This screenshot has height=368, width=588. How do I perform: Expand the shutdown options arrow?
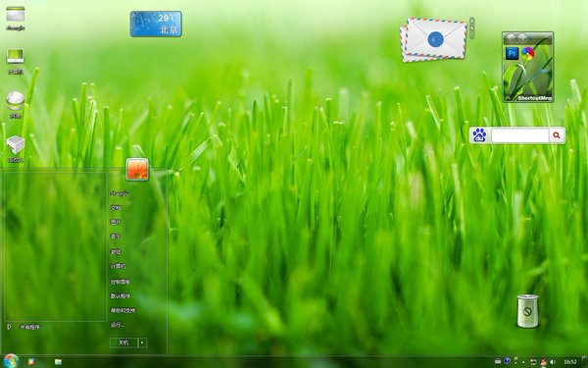click(142, 342)
